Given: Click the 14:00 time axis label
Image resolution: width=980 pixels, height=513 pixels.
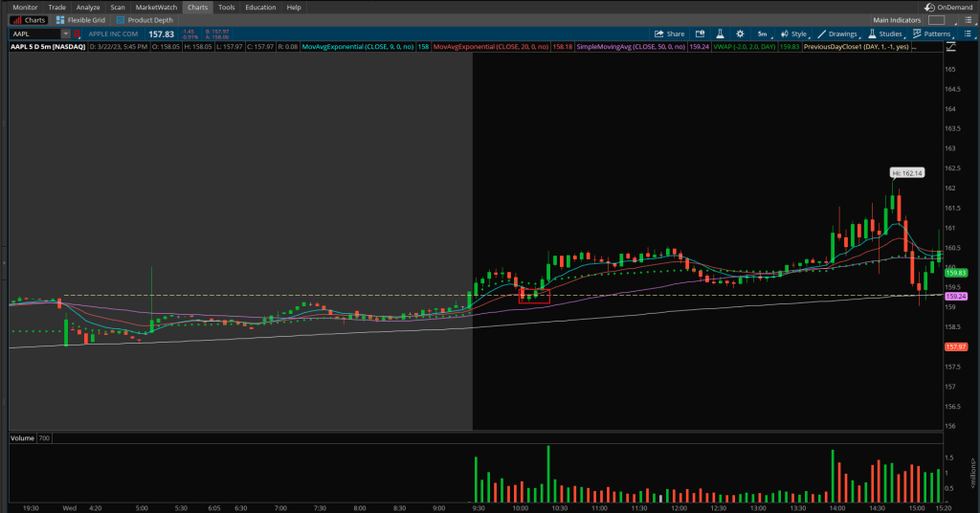Looking at the screenshot, I should [x=837, y=508].
